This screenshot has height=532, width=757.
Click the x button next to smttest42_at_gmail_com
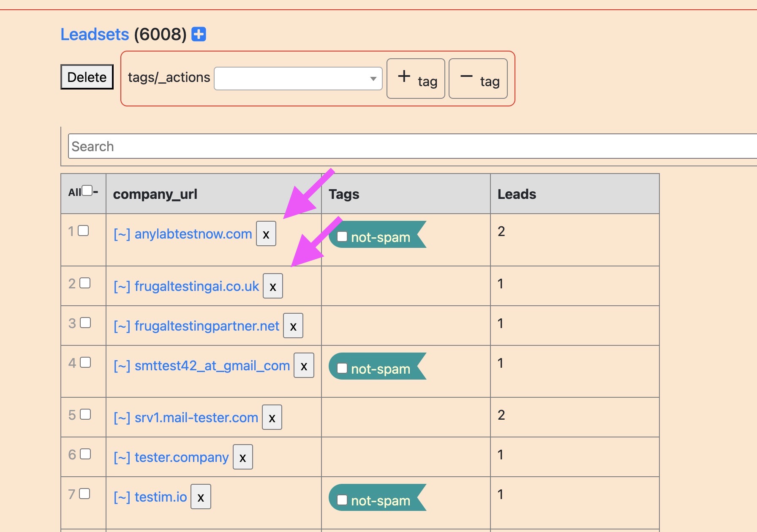[304, 365]
